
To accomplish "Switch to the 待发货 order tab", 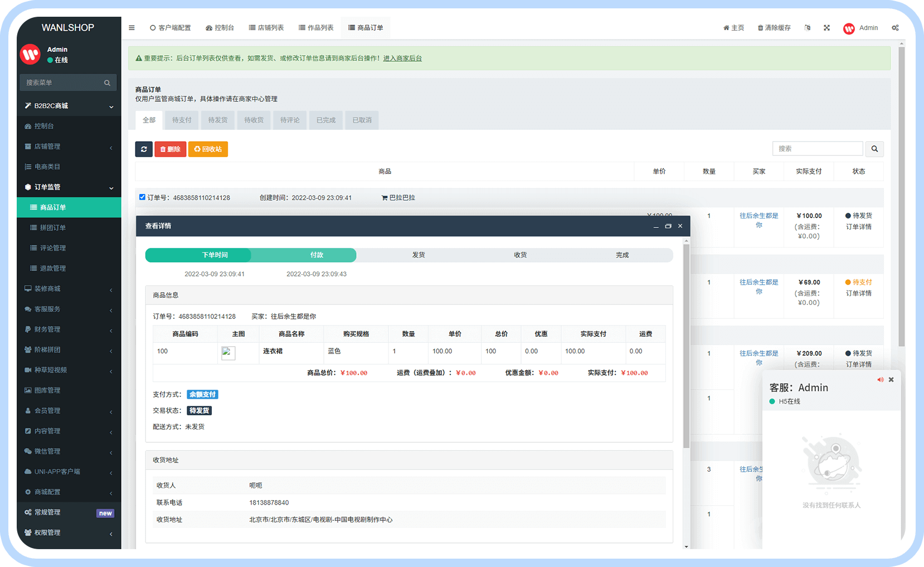I will click(217, 120).
